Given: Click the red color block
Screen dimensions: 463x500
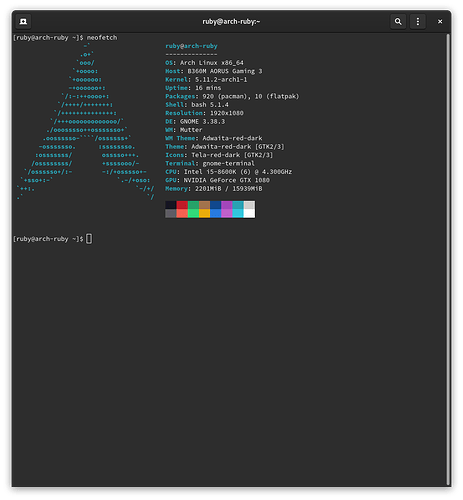Looking at the screenshot, I should click(182, 205).
